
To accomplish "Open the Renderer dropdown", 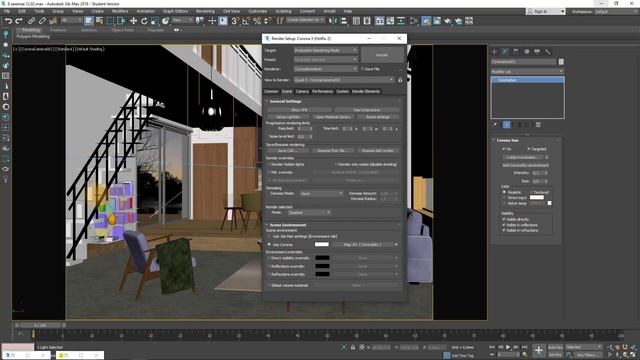I will [326, 69].
